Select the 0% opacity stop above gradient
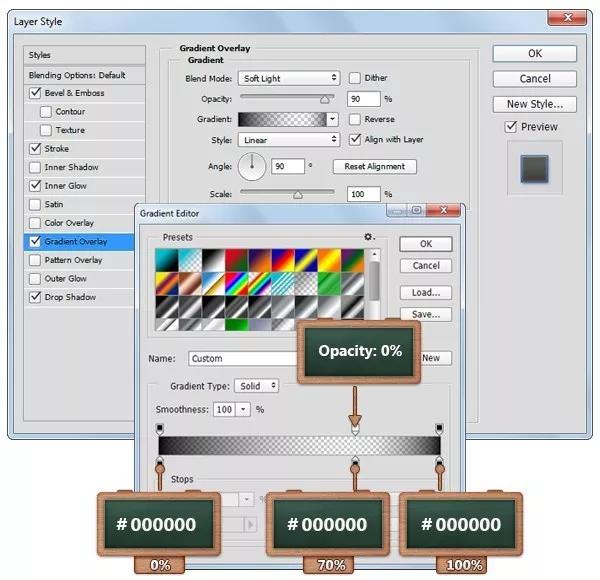The image size is (600, 580). (x=355, y=430)
